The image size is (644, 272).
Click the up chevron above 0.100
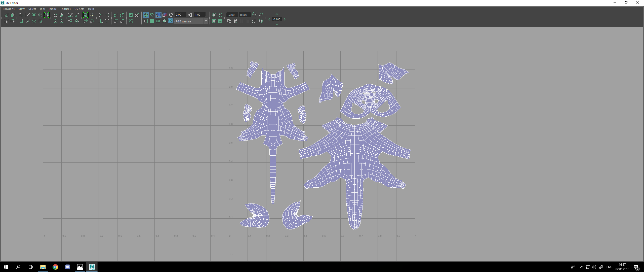point(277,14)
